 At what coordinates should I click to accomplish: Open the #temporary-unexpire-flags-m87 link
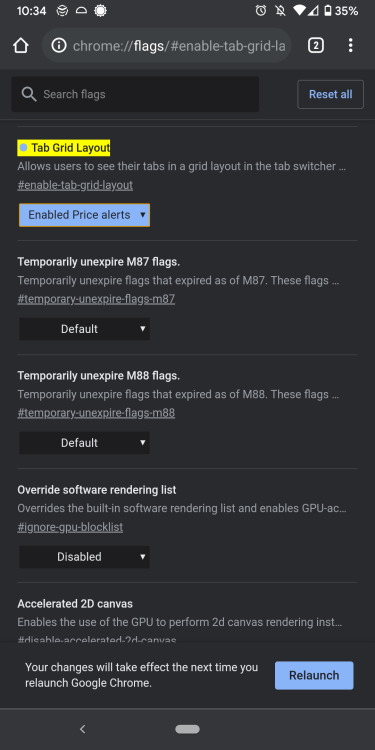tap(96, 299)
